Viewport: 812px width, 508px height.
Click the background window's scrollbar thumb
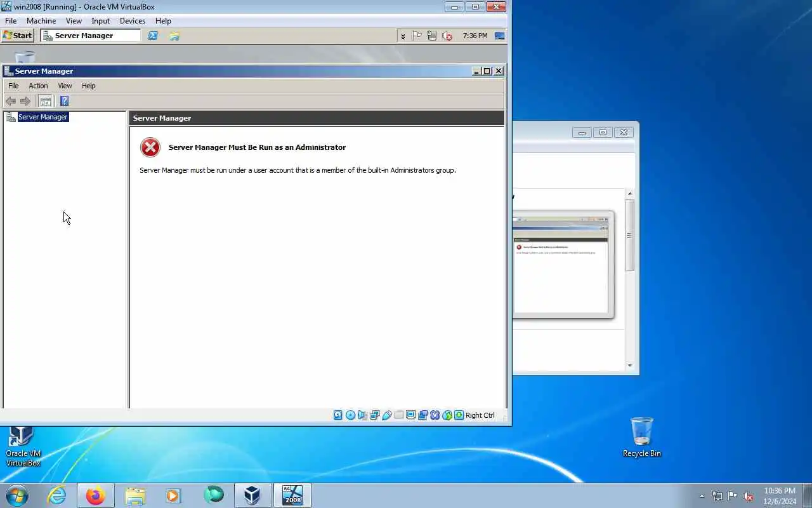coord(629,235)
